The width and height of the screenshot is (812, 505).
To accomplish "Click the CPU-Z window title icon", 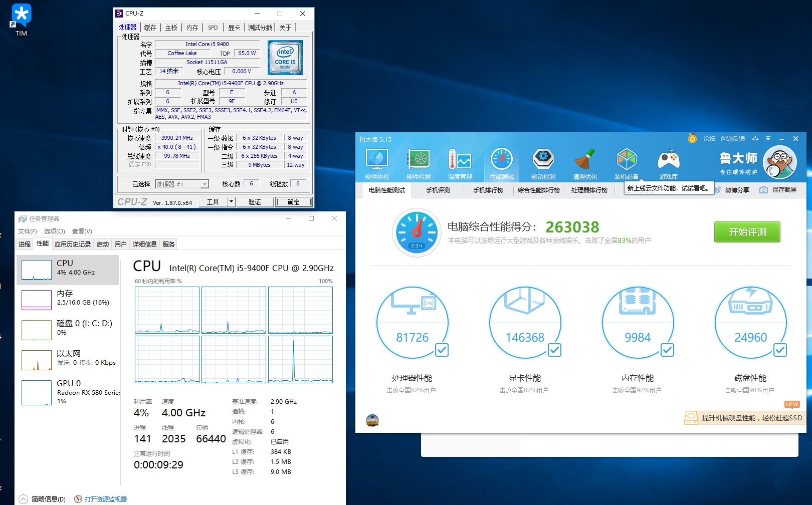I will point(119,14).
